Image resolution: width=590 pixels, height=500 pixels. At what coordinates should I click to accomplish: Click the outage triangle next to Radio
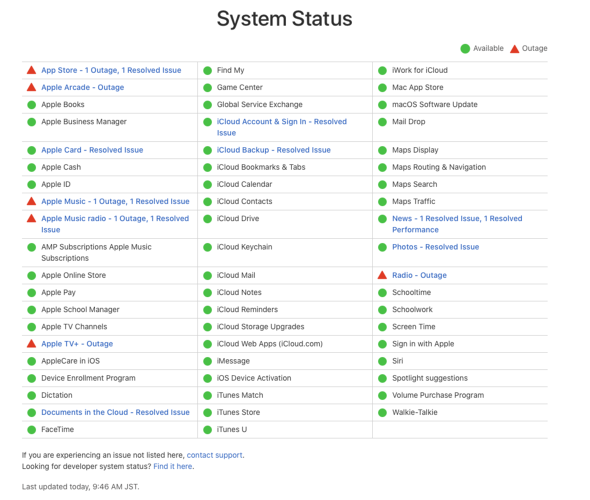(x=382, y=275)
